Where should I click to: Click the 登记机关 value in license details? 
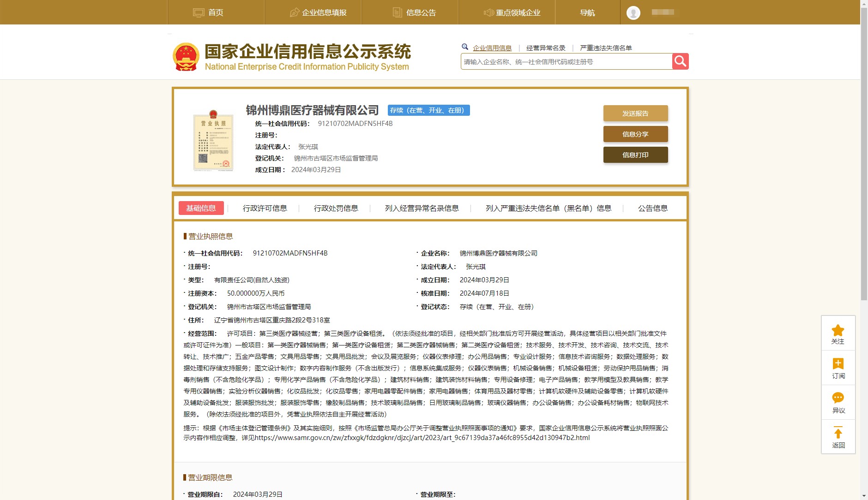269,307
